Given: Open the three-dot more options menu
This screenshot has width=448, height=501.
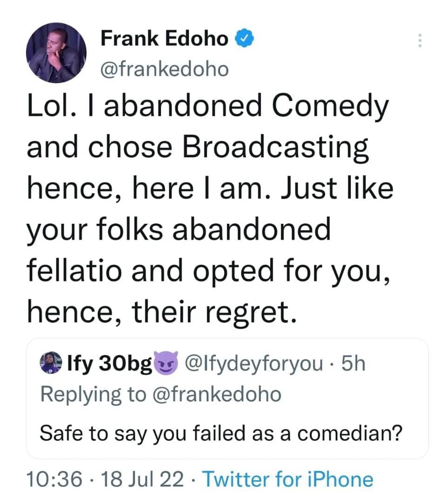Looking at the screenshot, I should point(420,40).
